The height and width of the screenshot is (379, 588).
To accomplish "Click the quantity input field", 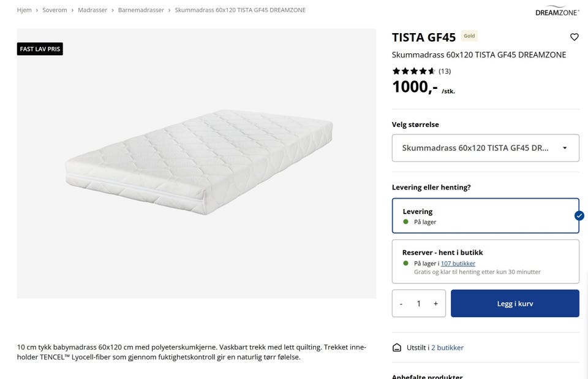I will tap(418, 304).
